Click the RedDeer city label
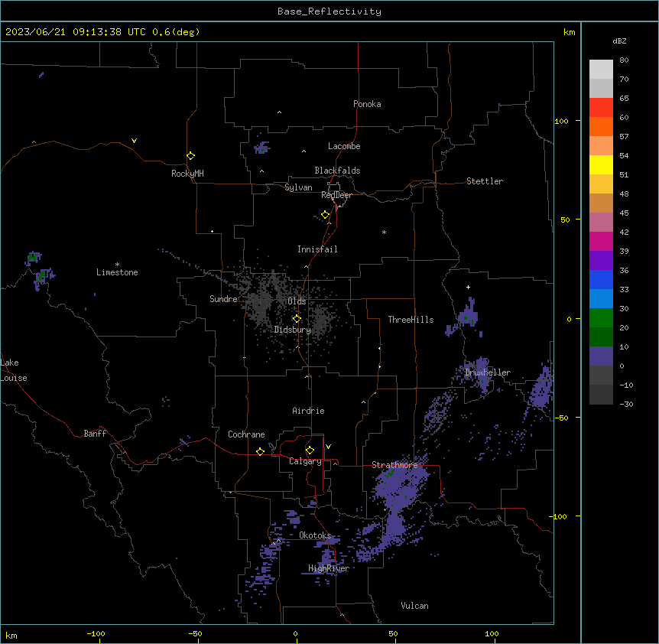Image resolution: width=659 pixels, height=644 pixels. pos(336,195)
